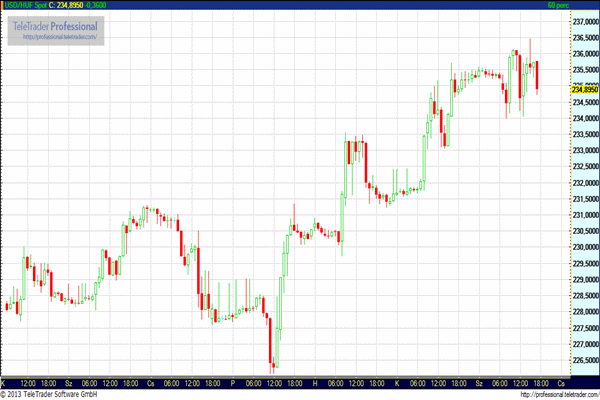This screenshot has width=600, height=400.
Task: Click the rightmost Cs day marker on the time axis
Action: (561, 383)
